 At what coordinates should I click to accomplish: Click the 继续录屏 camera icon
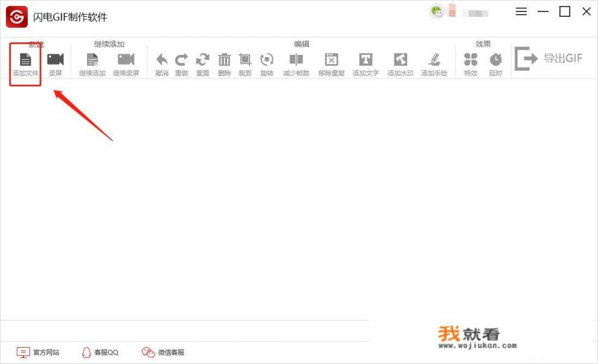[126, 60]
